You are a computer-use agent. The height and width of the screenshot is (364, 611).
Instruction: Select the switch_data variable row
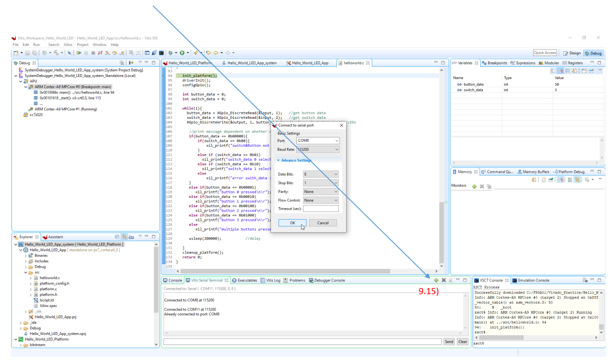click(527, 90)
